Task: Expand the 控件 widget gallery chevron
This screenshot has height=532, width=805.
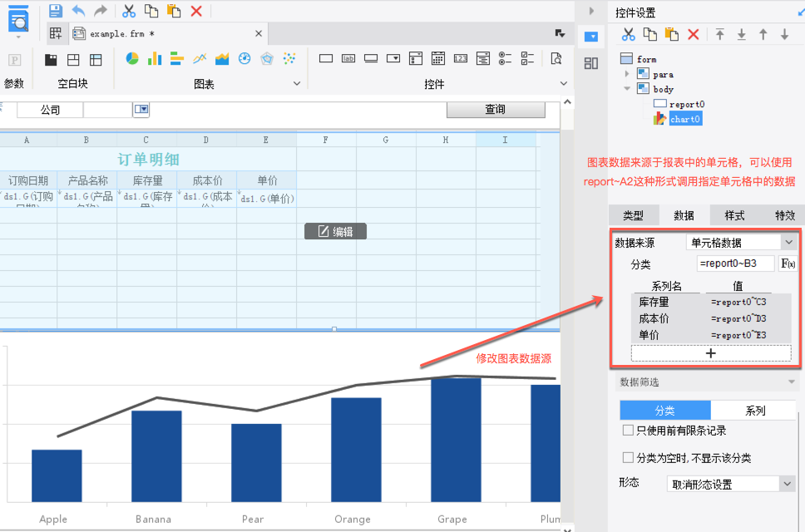Action: click(563, 83)
